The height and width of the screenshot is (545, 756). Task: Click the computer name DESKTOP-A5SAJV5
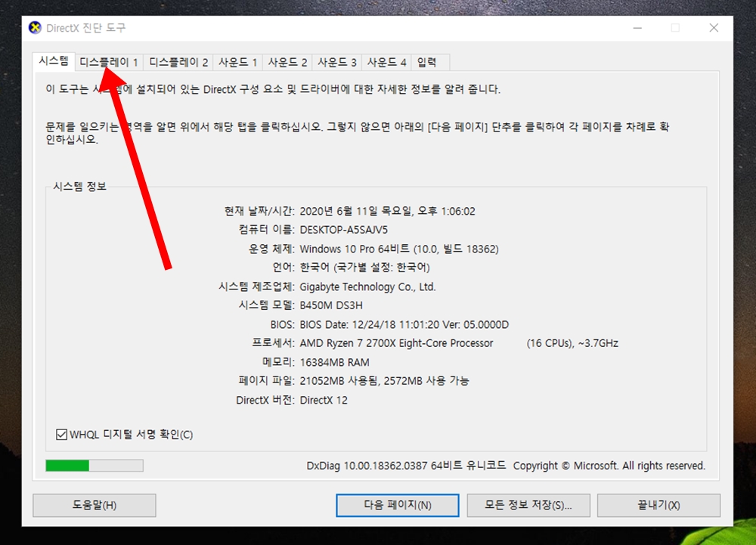click(x=344, y=230)
